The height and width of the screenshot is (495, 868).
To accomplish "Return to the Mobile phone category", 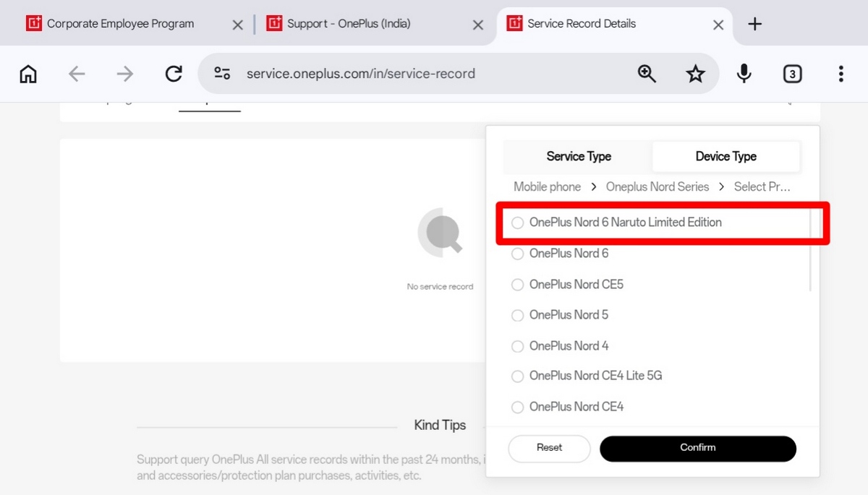I will (547, 186).
